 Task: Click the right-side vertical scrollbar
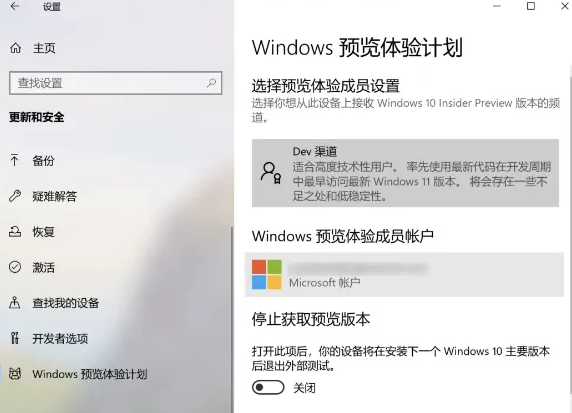point(570,233)
